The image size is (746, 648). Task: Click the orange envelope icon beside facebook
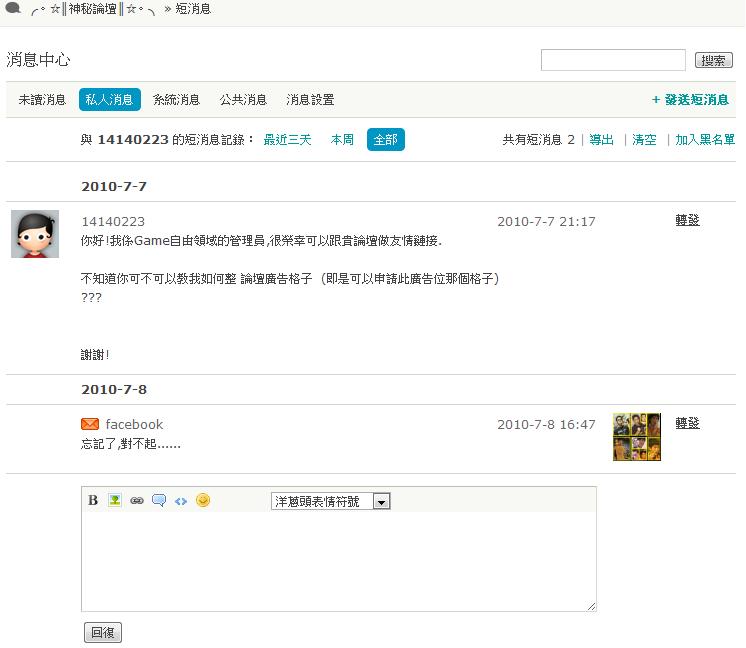pyautogui.click(x=90, y=424)
